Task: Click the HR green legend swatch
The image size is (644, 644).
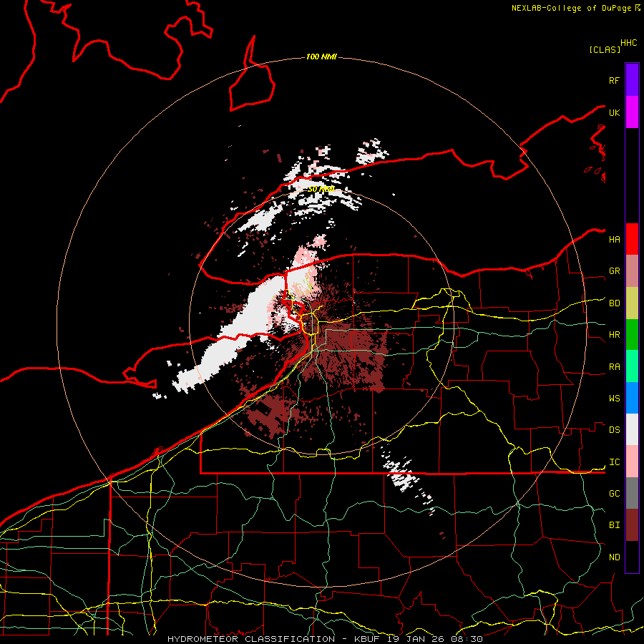Action: (x=632, y=335)
